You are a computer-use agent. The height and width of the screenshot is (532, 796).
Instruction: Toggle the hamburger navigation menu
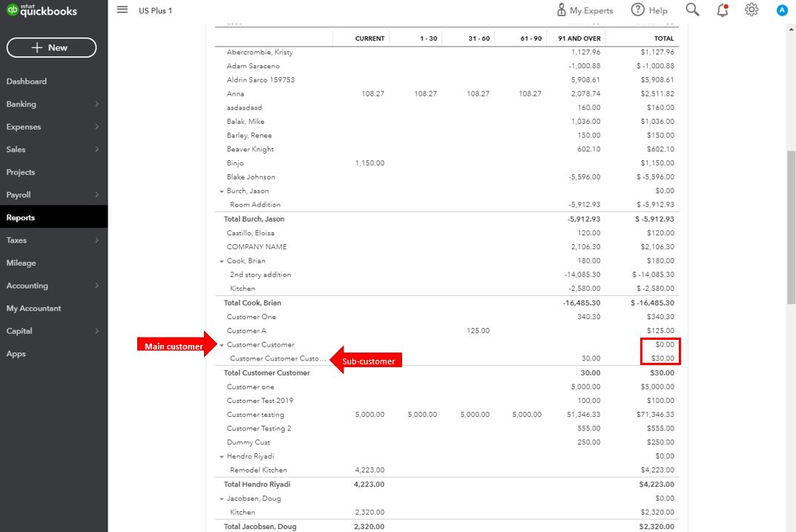122,10
